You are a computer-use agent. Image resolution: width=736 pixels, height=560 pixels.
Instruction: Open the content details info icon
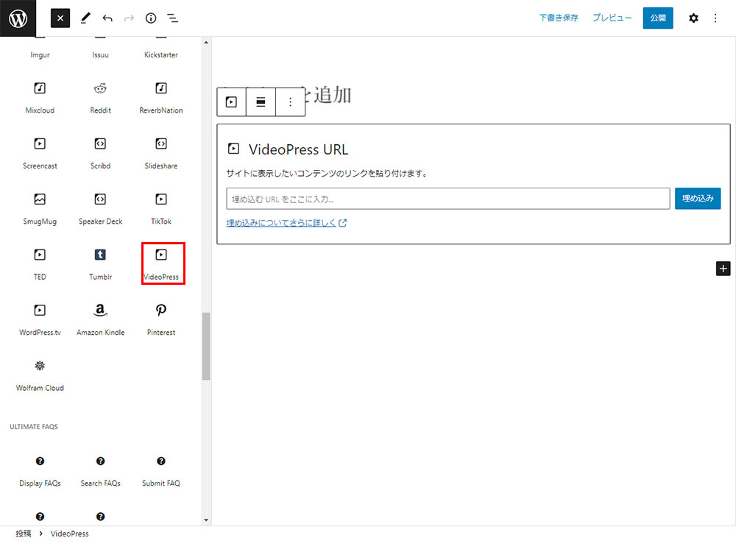point(151,18)
